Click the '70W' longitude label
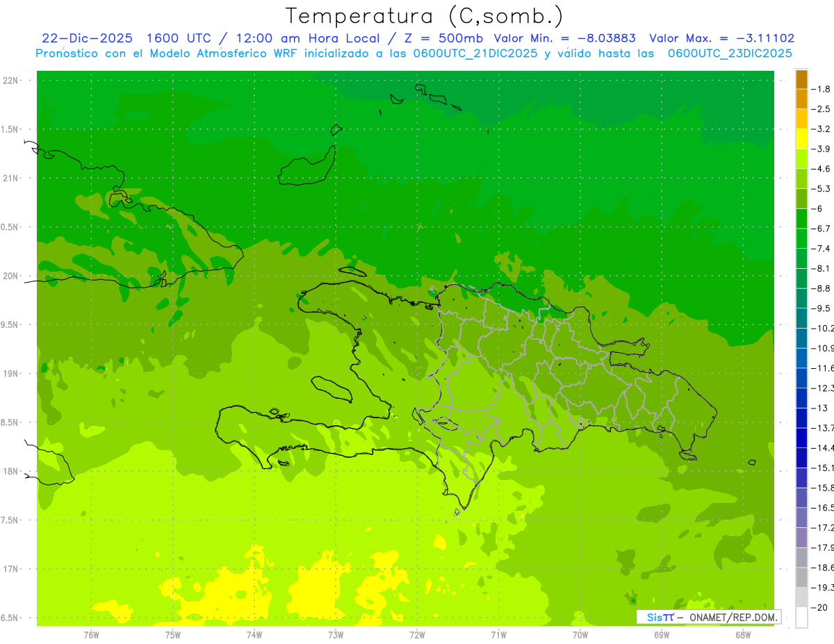Viewport: 834px width, 644px height. [580, 634]
